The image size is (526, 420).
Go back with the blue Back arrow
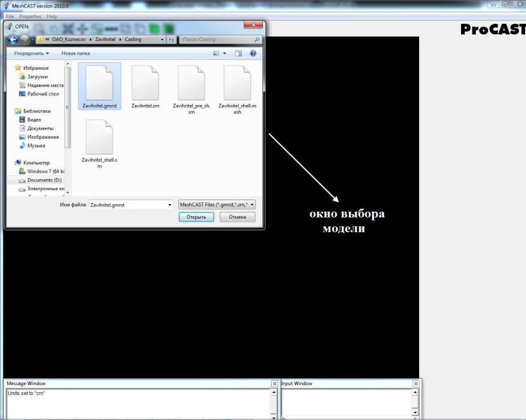(13, 39)
